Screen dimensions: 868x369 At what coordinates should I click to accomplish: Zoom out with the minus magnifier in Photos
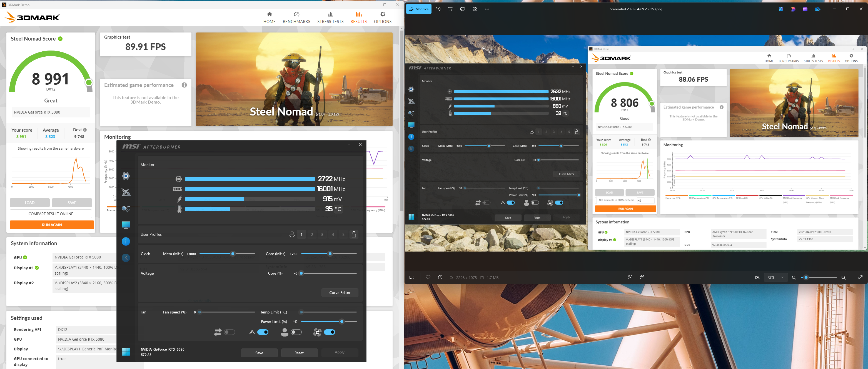(x=794, y=277)
